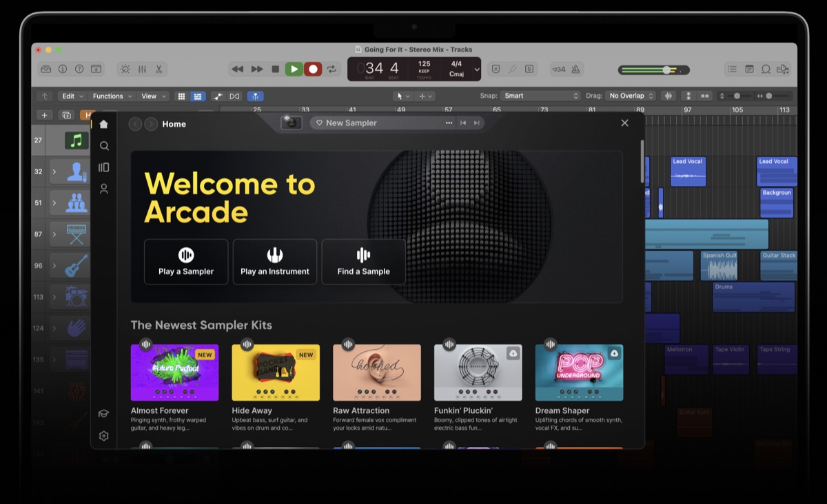Toggle the metronome click
Screen dimensions: 827x504
[575, 69]
